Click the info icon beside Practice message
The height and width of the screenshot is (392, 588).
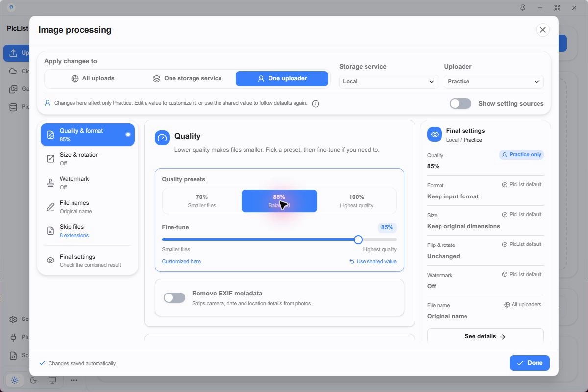click(x=316, y=104)
